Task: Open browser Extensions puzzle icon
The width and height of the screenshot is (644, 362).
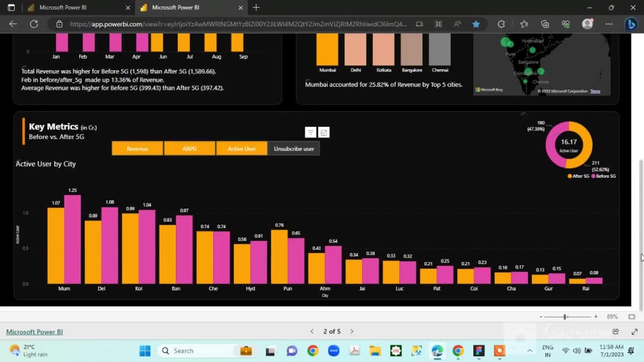Action: (x=501, y=24)
